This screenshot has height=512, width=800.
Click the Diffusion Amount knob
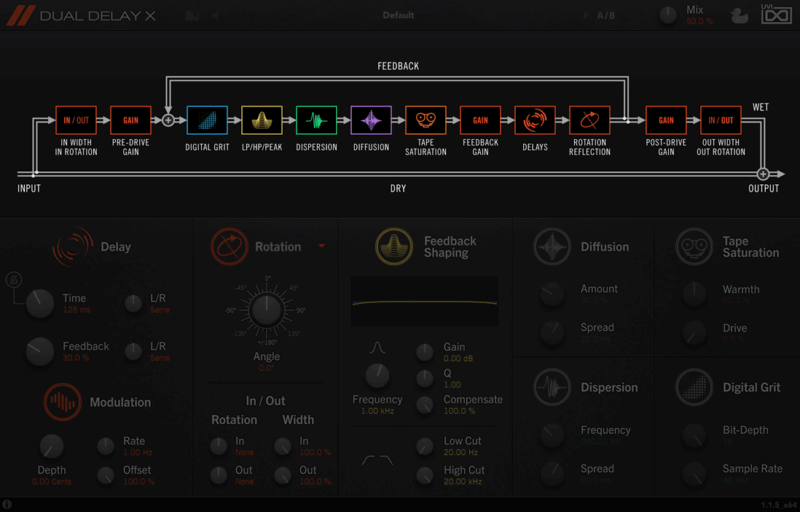click(552, 294)
